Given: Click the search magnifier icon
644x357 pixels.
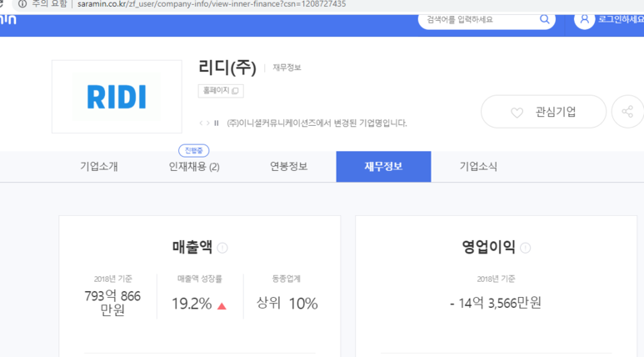Looking at the screenshot, I should pos(545,19).
